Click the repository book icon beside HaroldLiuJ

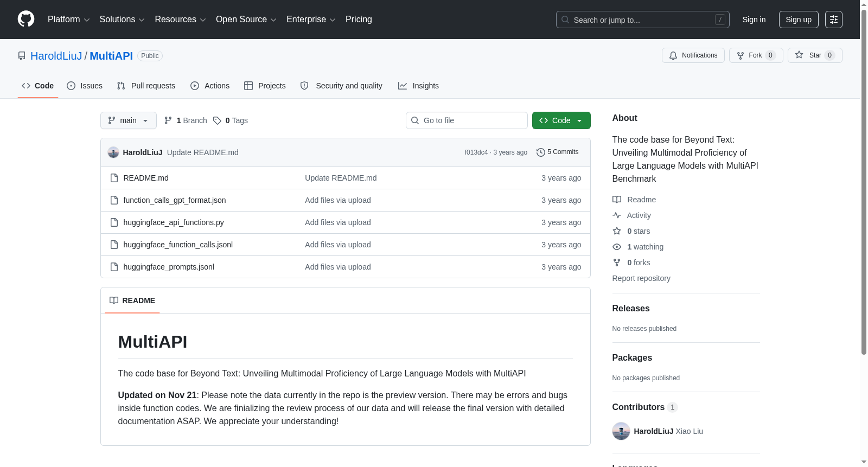pos(22,56)
